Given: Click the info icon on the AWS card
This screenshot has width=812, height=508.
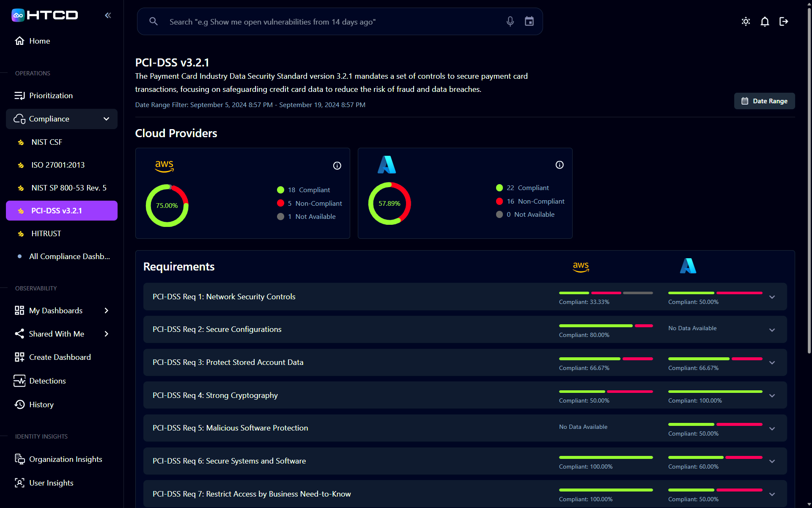Looking at the screenshot, I should [x=337, y=166].
